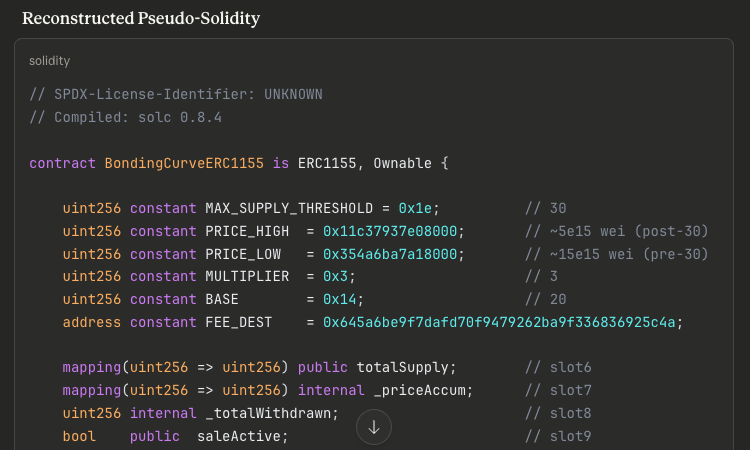Viewport: 750px width, 450px height.
Task: Click the FEE_DEST constant name
Action: click(x=239, y=322)
